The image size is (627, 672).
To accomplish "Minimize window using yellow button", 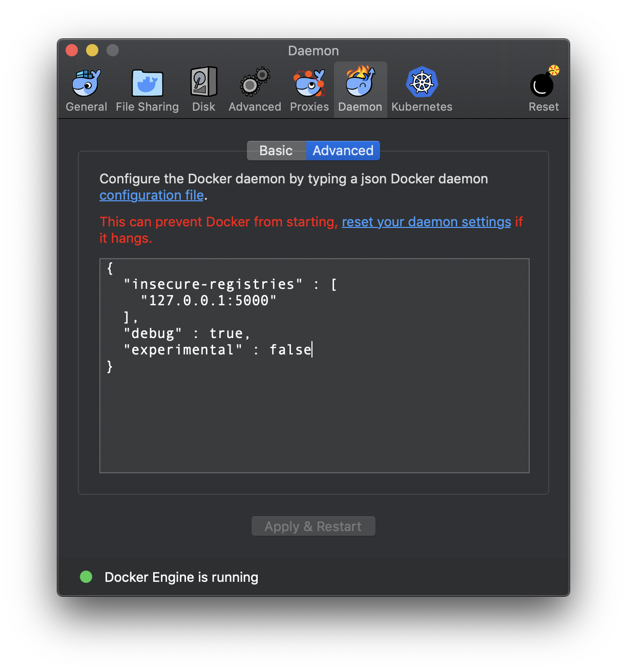I will pyautogui.click(x=92, y=50).
